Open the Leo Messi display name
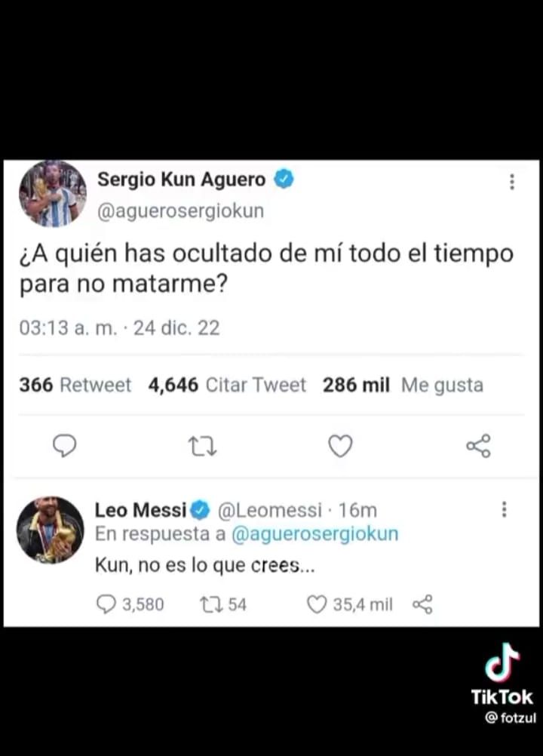This screenshot has width=543, height=756. point(140,510)
